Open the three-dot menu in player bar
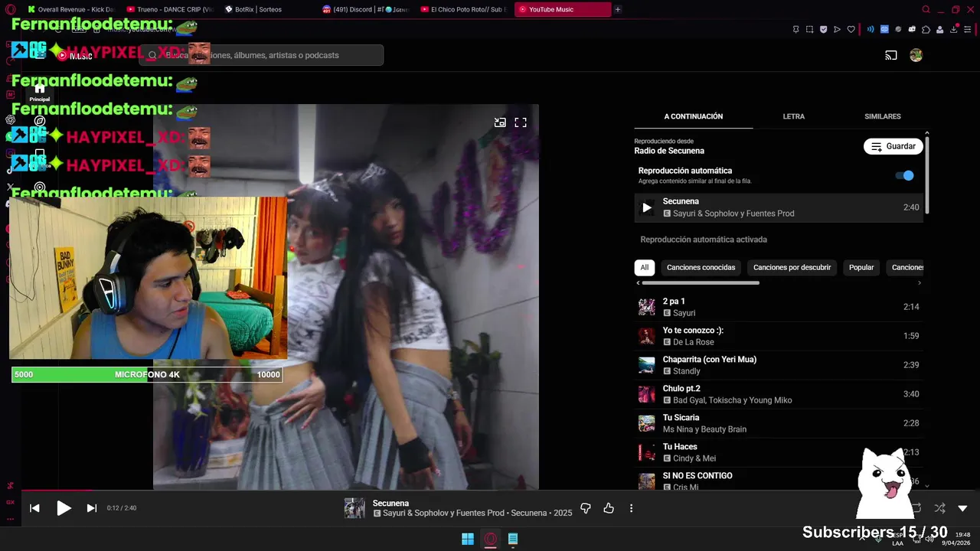The width and height of the screenshot is (980, 551). 631,508
